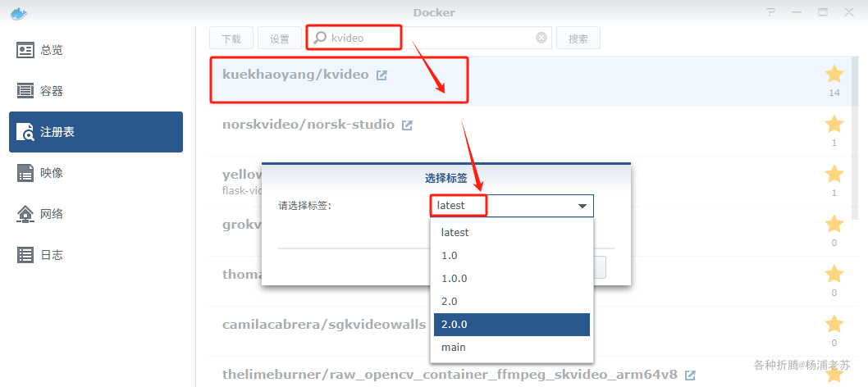
Task: Select the main tag option
Action: click(511, 347)
